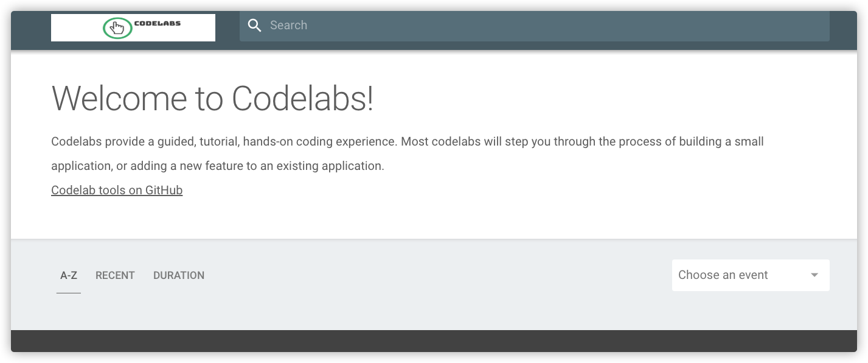Open the Choose an event dropdown

tap(751, 275)
